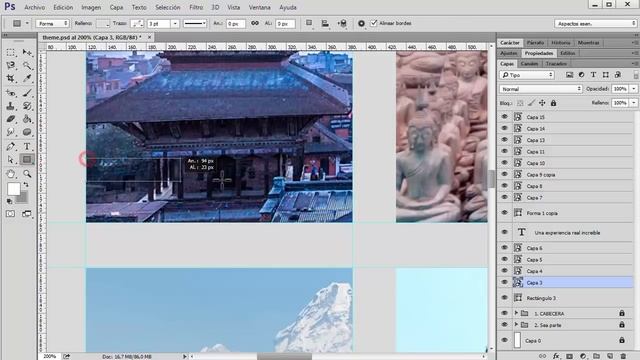
Task: Hide layer Capa 15
Action: 504,117
